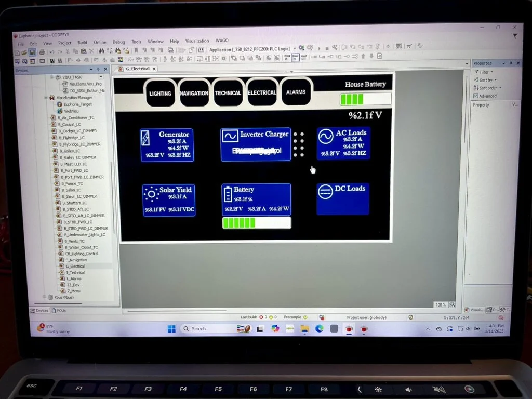
Task: Select L_Alarms in the device tree
Action: point(71,278)
